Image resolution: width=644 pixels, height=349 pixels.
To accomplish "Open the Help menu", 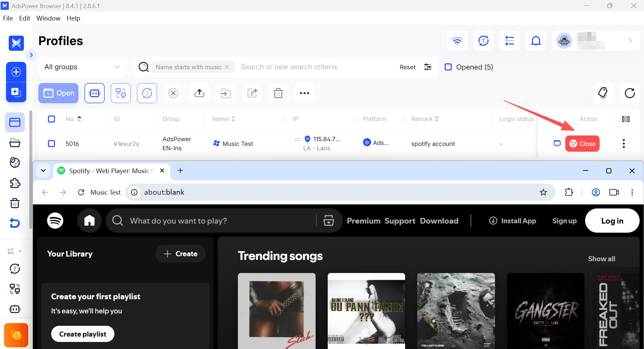I will coord(73,18).
